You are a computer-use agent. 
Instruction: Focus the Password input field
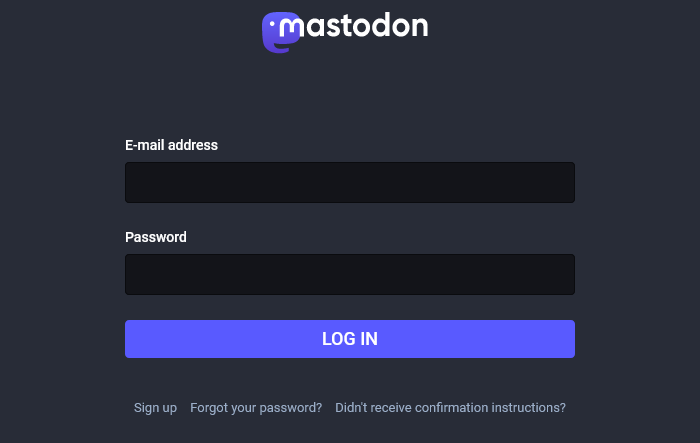[x=350, y=274]
